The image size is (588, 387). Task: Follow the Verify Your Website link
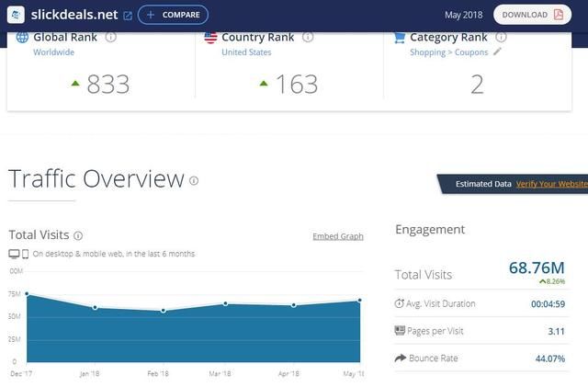point(551,184)
